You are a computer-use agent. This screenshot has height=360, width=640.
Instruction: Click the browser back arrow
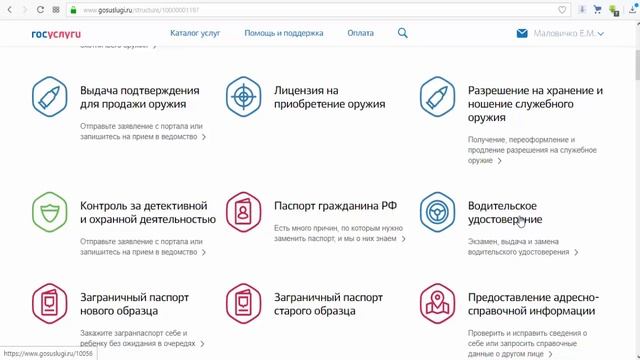[x=10, y=10]
